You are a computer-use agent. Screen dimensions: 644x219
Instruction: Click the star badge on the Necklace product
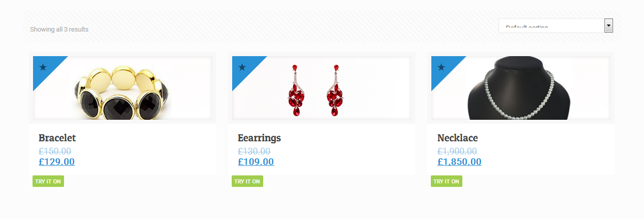pyautogui.click(x=441, y=67)
